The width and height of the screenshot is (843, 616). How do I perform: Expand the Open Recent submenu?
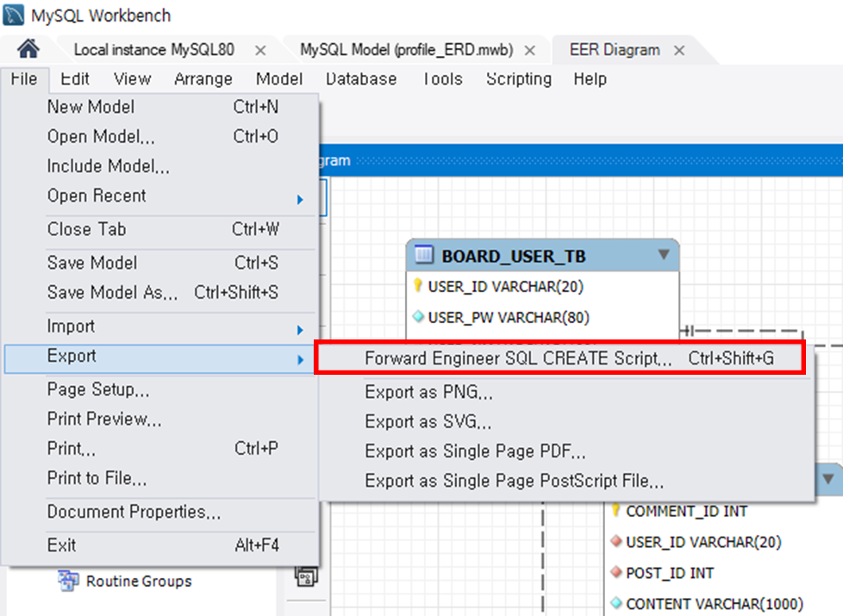coord(301,199)
